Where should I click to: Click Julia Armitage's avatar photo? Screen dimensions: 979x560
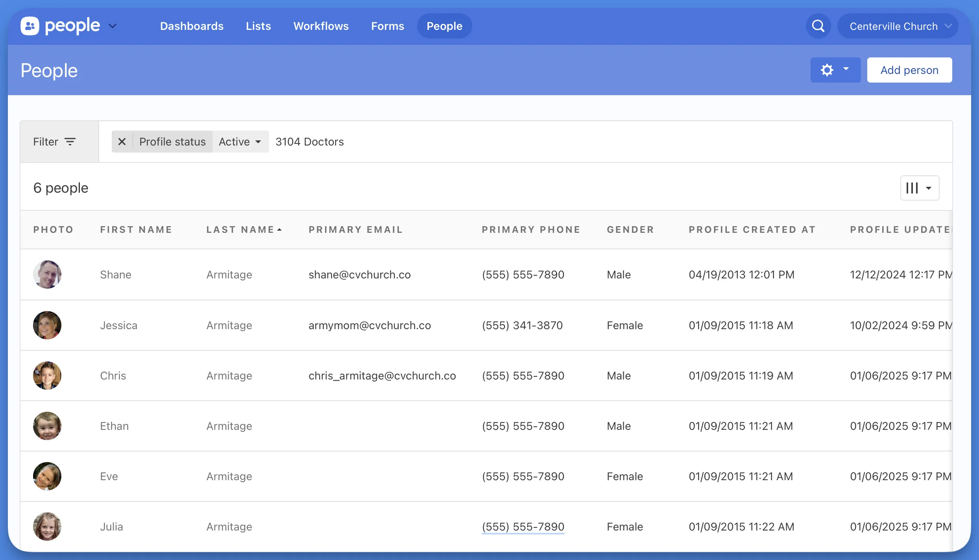pos(47,527)
